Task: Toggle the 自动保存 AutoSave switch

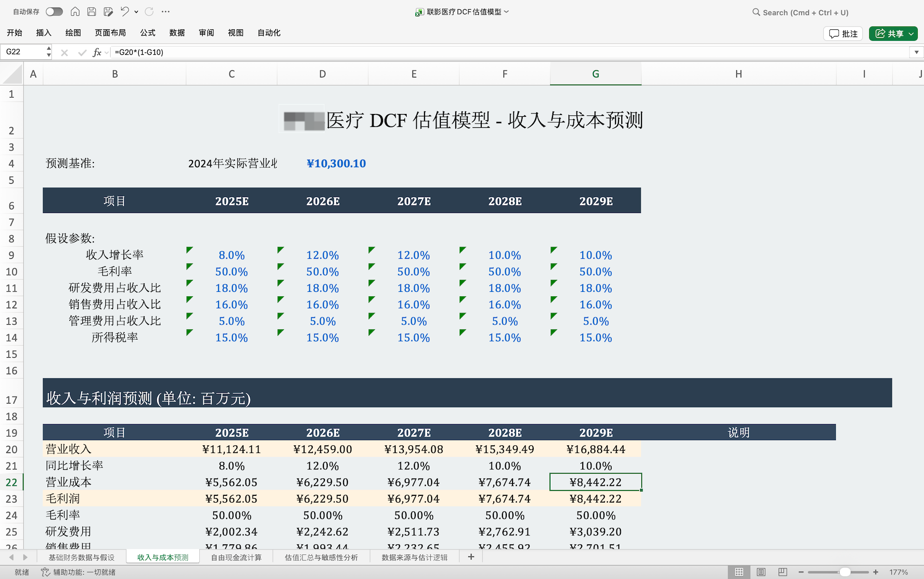Action: [x=54, y=12]
